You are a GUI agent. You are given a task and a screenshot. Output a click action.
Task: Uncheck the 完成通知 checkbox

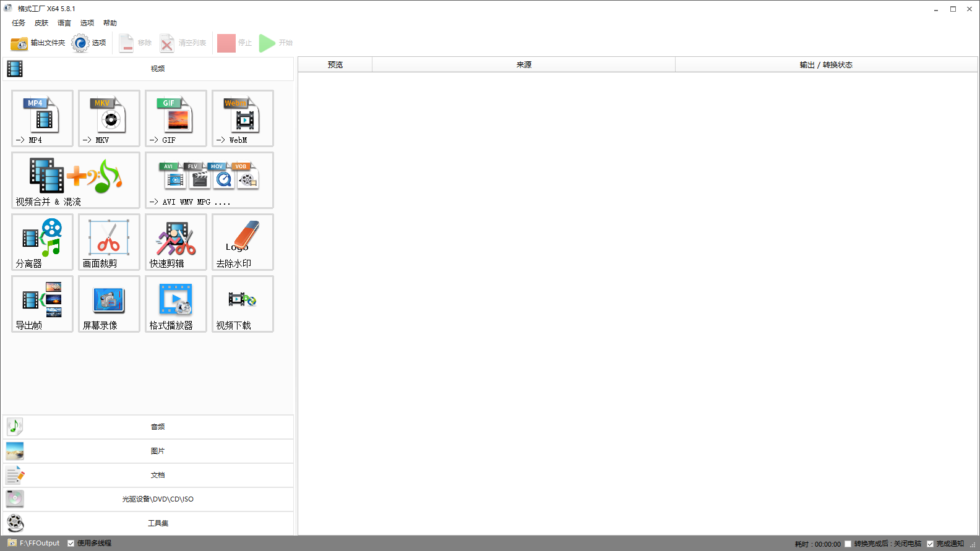[930, 544]
